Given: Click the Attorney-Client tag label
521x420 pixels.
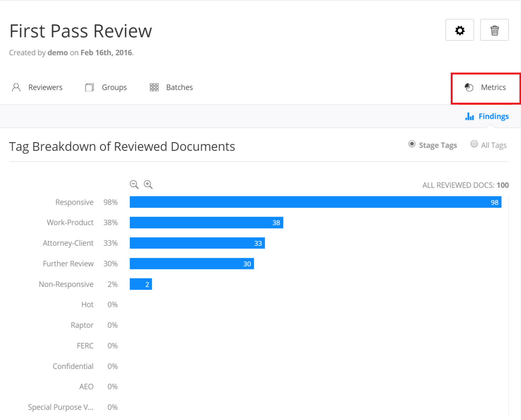Looking at the screenshot, I should pos(68,243).
